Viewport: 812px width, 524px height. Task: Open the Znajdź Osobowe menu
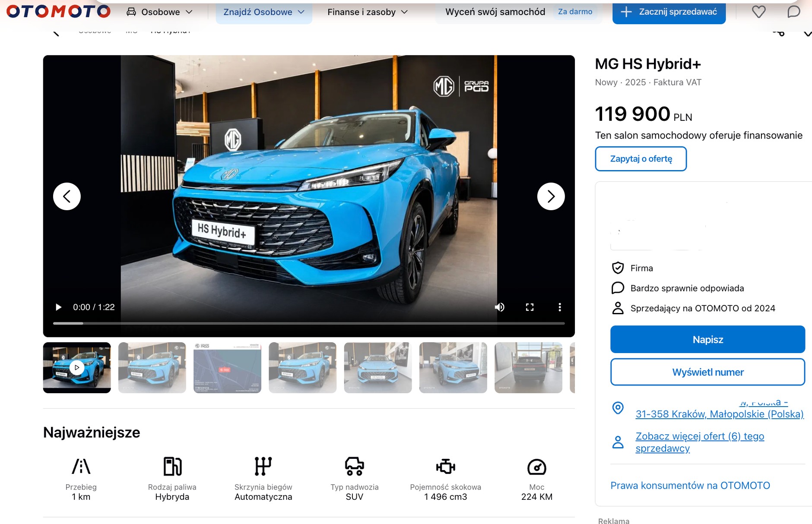click(x=264, y=12)
